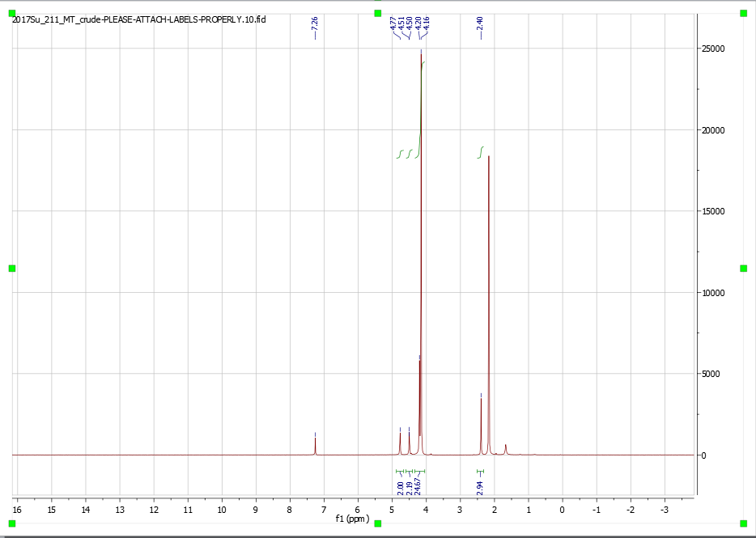The image size is (756, 538).
Task: Click the f1 (ppm) axis label
Action: tap(350, 521)
